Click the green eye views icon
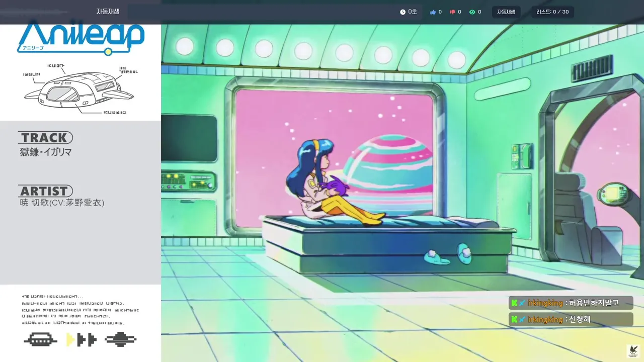Screen dimensions: 644x362 [x=472, y=12]
